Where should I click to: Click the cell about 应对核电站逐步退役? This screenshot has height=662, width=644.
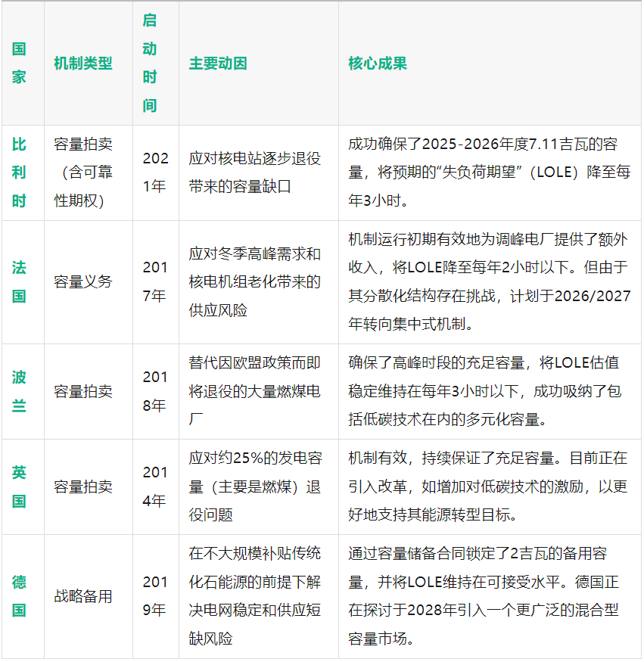(x=255, y=172)
